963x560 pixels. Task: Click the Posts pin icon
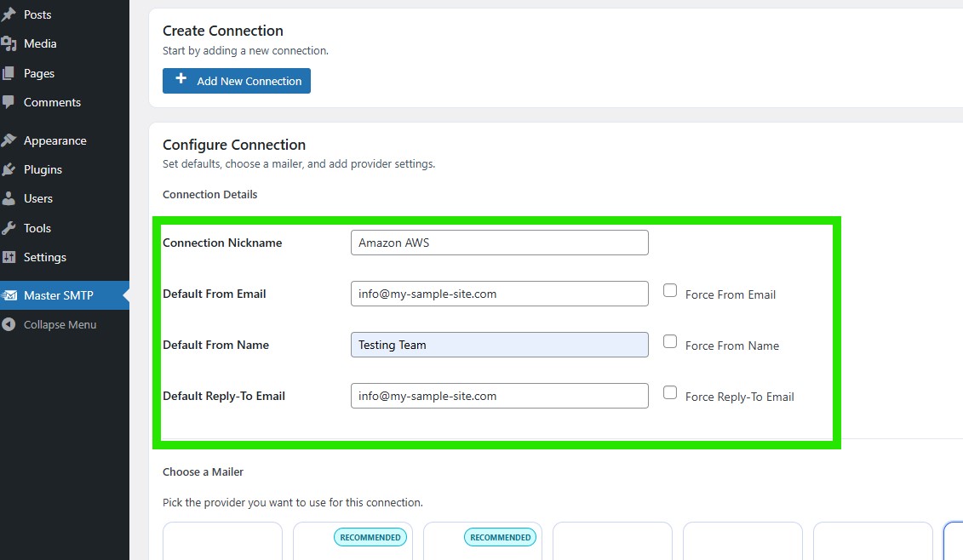point(9,14)
